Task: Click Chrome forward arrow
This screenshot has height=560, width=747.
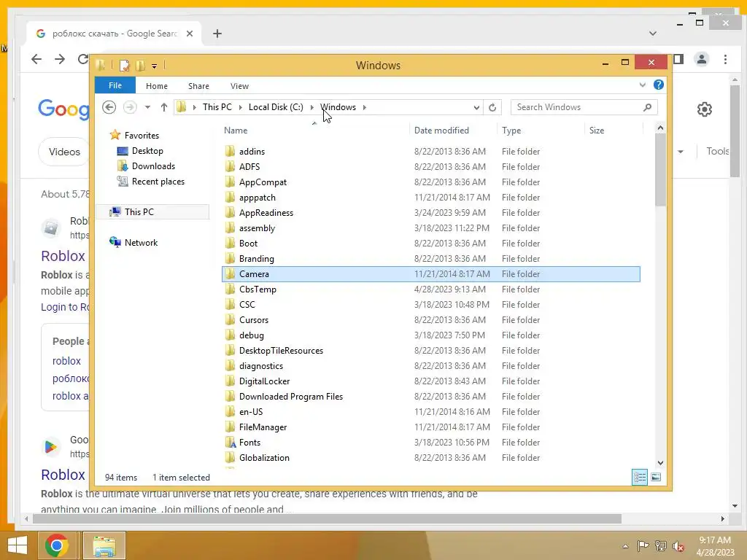Action: pyautogui.click(x=60, y=59)
